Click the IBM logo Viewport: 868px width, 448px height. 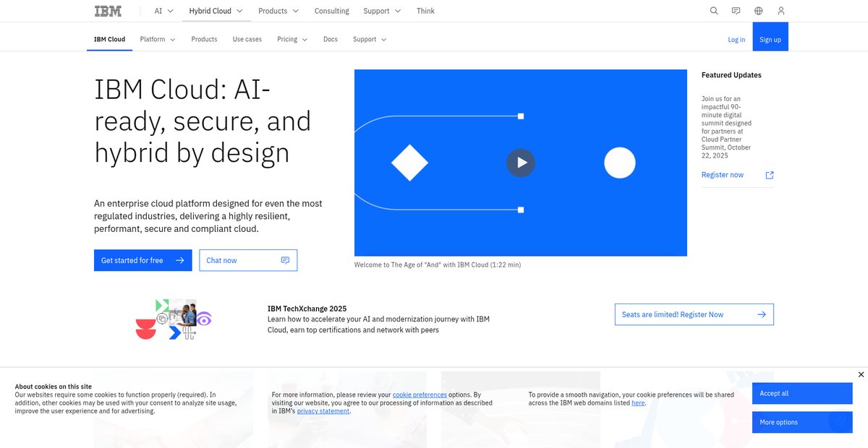(108, 11)
